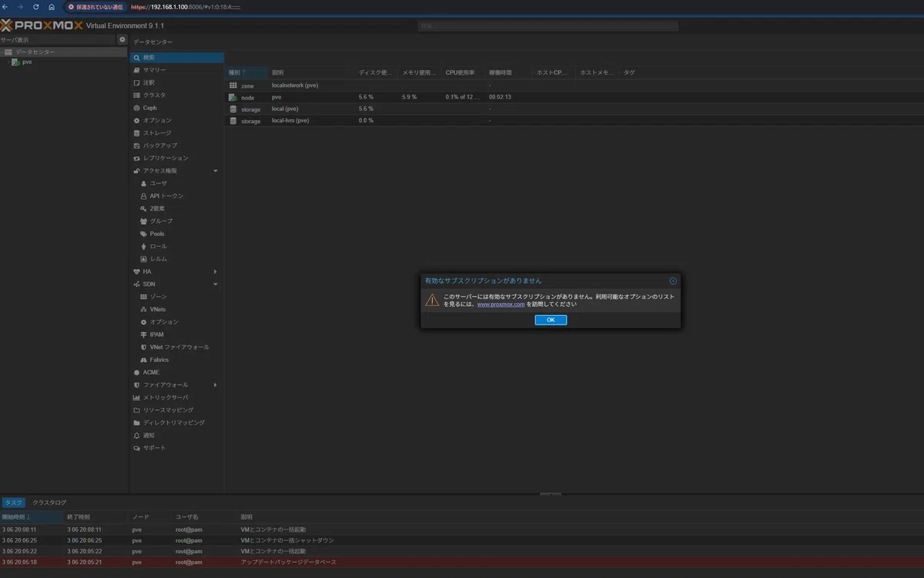Expand the HA submenu arrow
This screenshot has width=924, height=578.
tap(216, 271)
